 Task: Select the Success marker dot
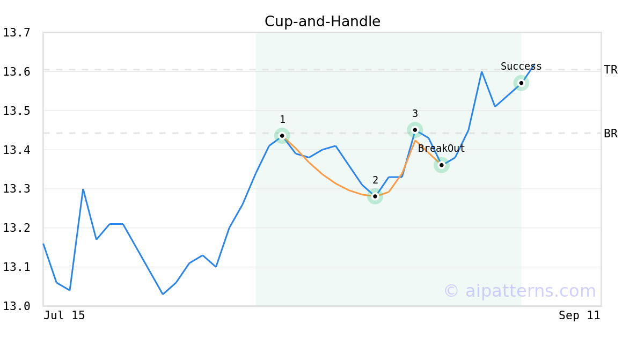click(521, 83)
